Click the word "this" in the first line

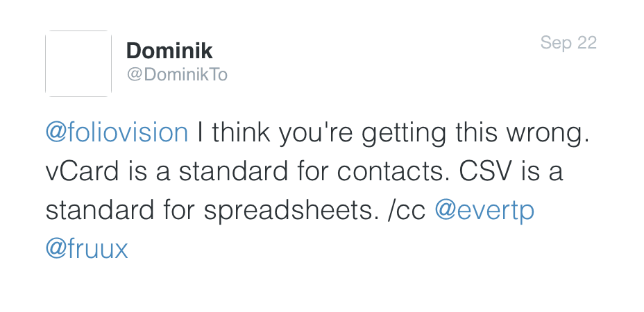476,133
